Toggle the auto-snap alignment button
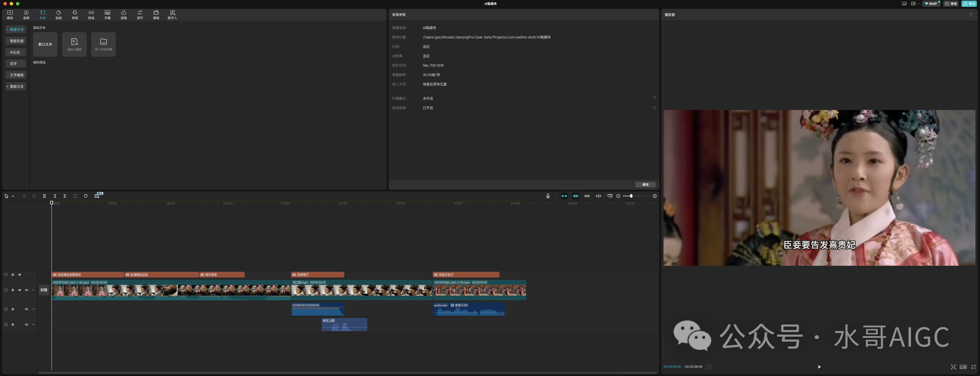Viewport: 980px width, 376px height. (576, 196)
